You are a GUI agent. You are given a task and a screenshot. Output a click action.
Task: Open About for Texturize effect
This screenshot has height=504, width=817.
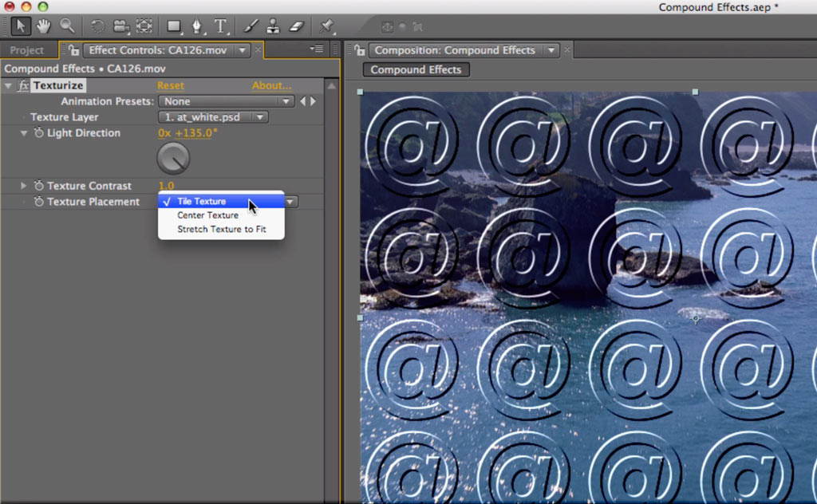click(x=271, y=85)
